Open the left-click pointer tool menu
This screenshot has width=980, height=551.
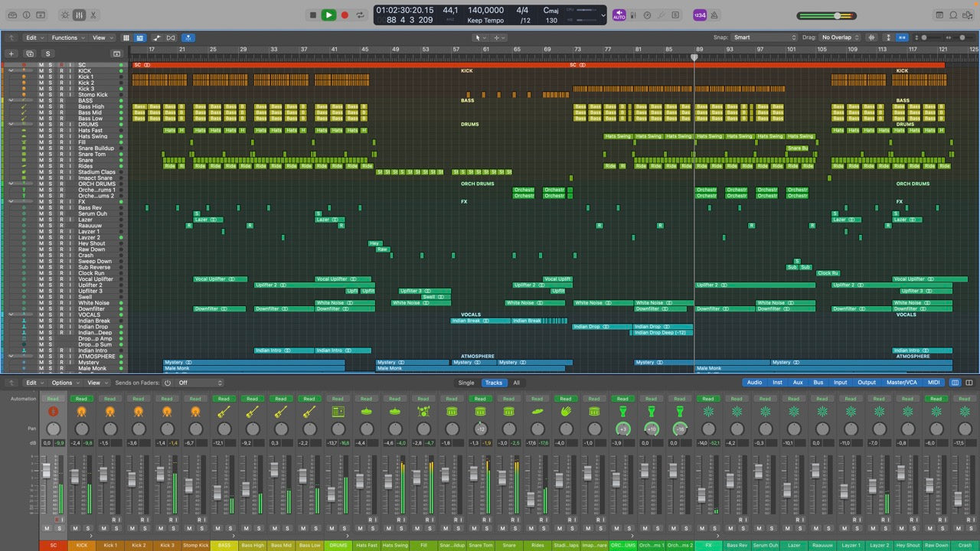[479, 37]
